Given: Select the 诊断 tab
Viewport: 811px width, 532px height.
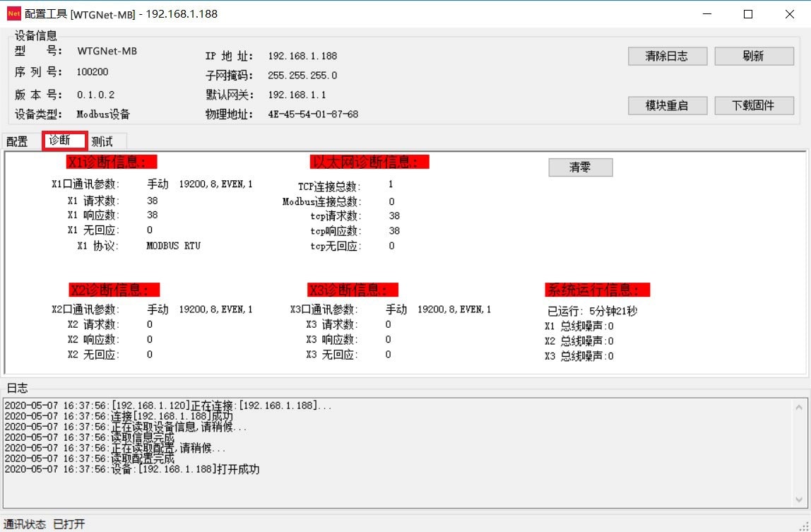Looking at the screenshot, I should coord(65,141).
